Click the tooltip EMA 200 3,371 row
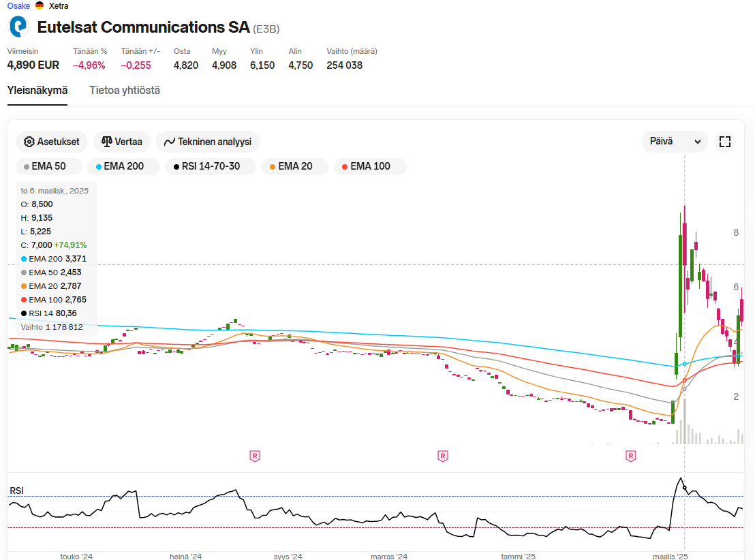The width and height of the screenshot is (755, 560). click(x=53, y=259)
